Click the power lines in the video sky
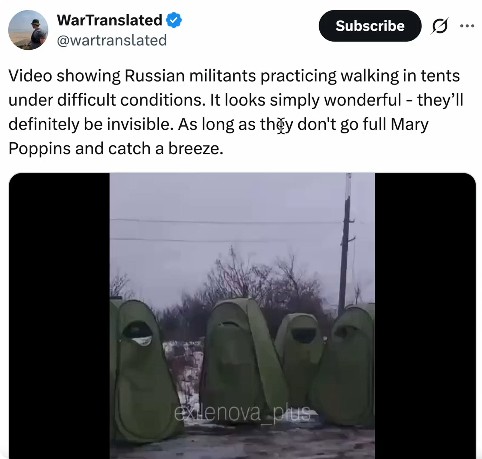This screenshot has height=459, width=482. point(227,230)
